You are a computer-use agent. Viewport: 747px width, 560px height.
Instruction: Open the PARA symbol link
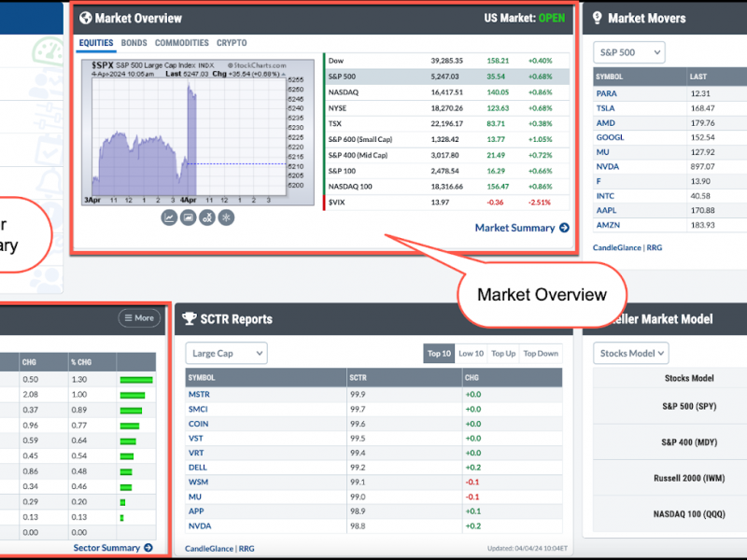[606, 94]
